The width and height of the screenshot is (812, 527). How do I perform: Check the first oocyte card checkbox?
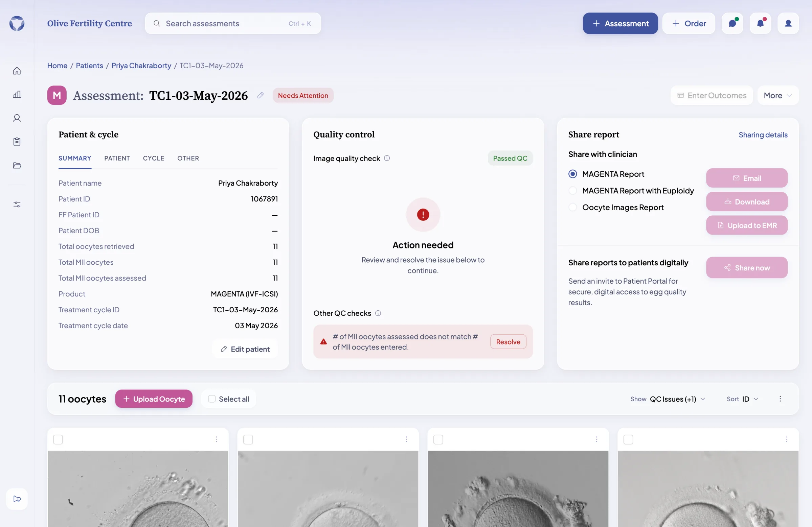[x=58, y=439]
